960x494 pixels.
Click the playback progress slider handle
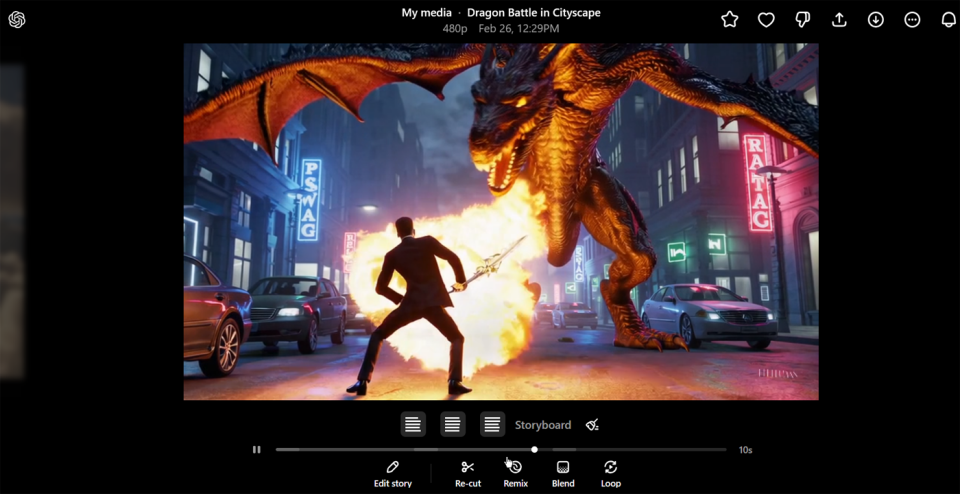pyautogui.click(x=534, y=449)
